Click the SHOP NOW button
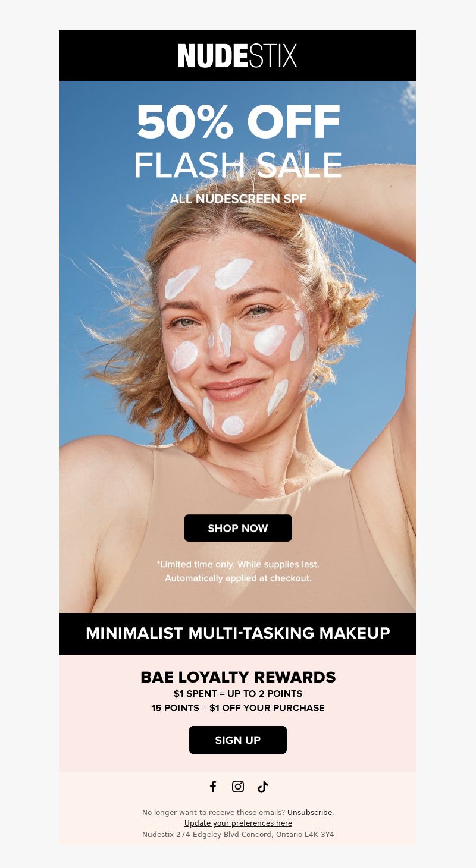 point(238,528)
